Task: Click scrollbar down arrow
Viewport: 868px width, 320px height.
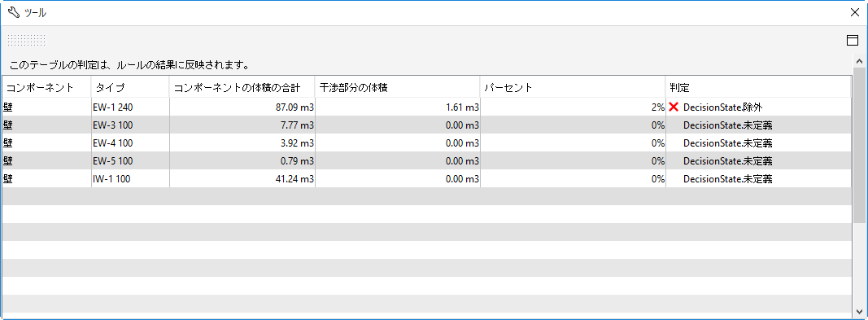Action: pyautogui.click(x=859, y=311)
